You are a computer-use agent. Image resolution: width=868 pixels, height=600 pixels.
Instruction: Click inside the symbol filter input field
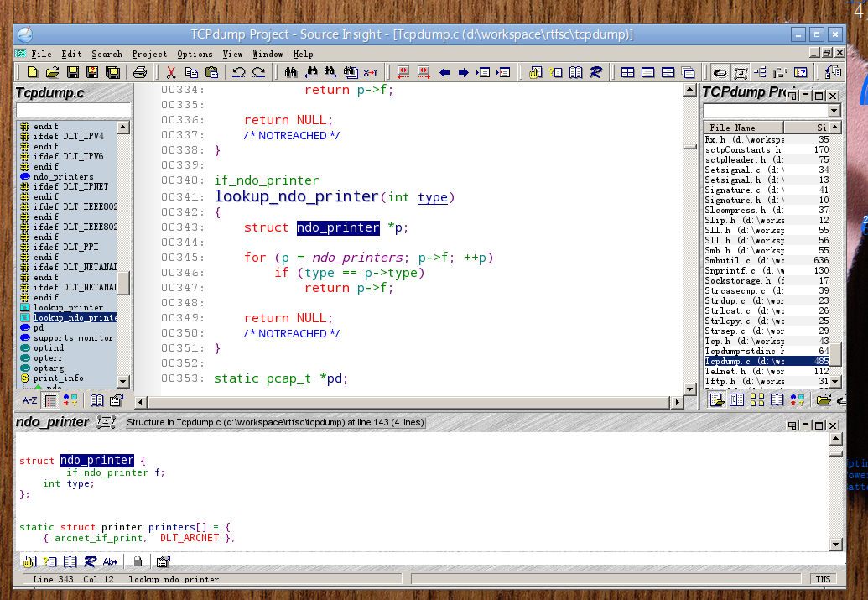tap(74, 110)
